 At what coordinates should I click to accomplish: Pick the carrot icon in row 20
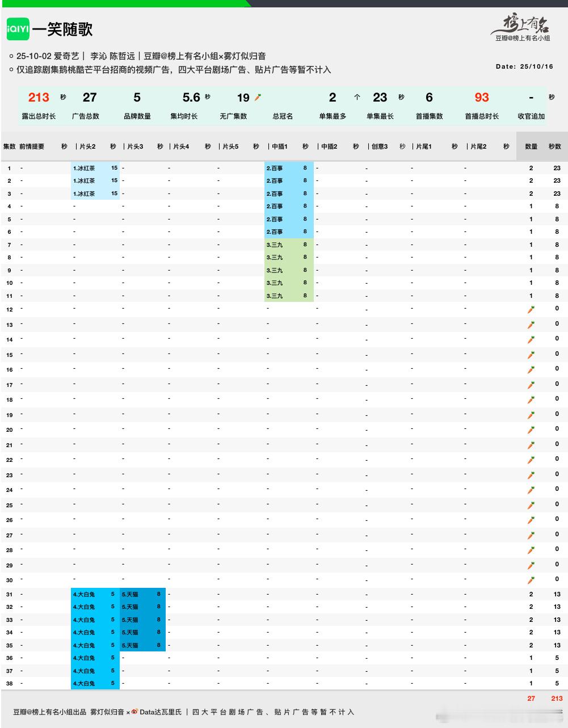tap(531, 430)
